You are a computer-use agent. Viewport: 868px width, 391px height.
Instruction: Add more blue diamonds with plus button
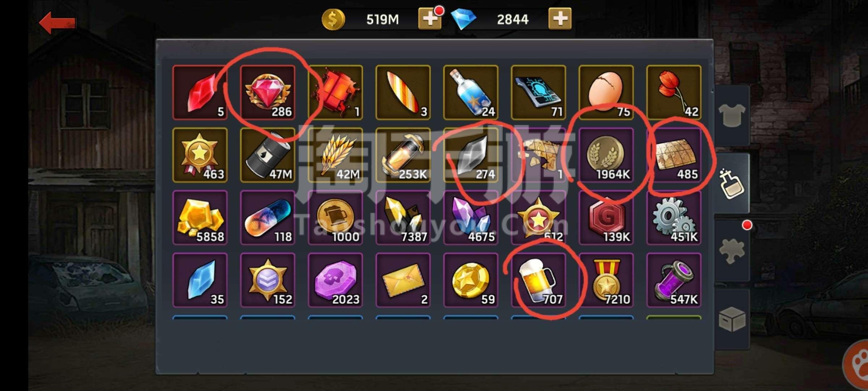coord(560,18)
